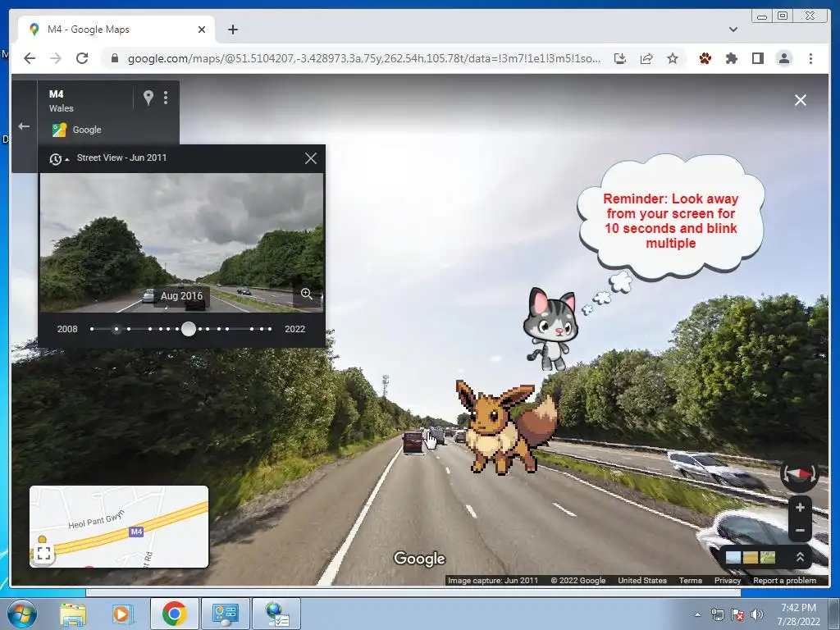840x630 pixels.
Task: Click the magnifier icon on preview image
Action: 307,294
